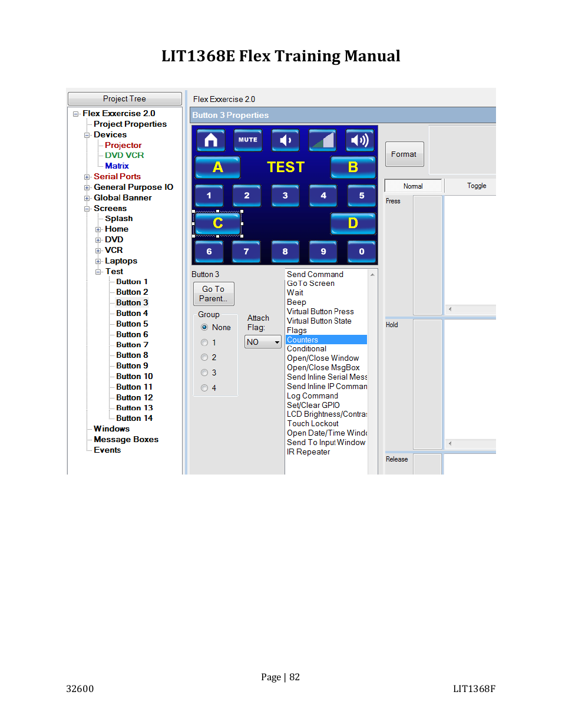The height and width of the screenshot is (728, 562).
Task: Choose group 4 radio button
Action: 204,388
